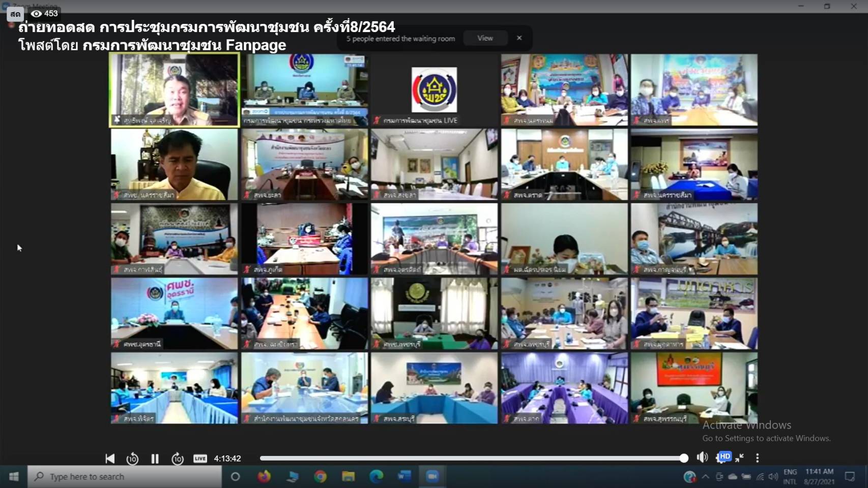This screenshot has width=868, height=488.
Task: Open กรมการพัฒนาชุมชน Fanpage link
Action: pyautogui.click(x=184, y=45)
